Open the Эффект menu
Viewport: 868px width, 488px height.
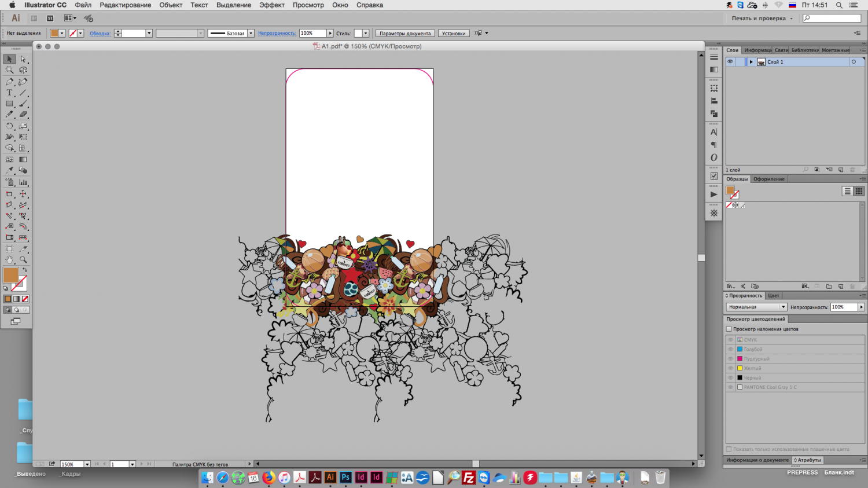tap(271, 5)
